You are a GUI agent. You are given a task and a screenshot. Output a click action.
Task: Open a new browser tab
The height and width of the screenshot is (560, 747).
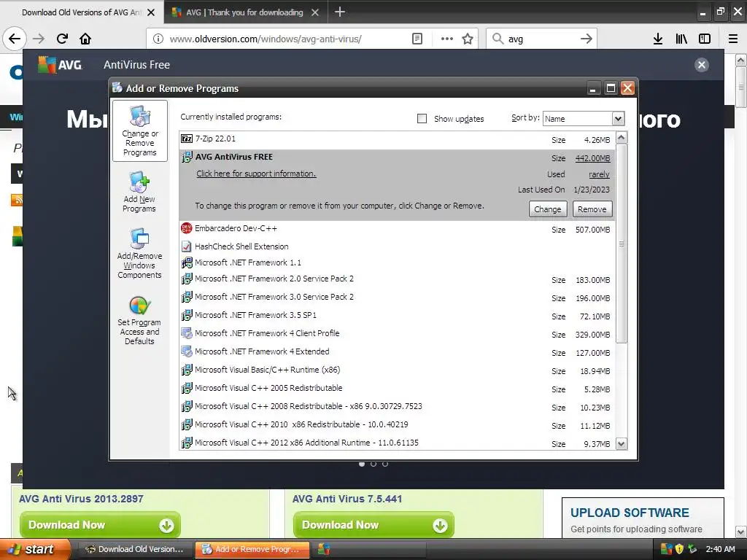[340, 12]
